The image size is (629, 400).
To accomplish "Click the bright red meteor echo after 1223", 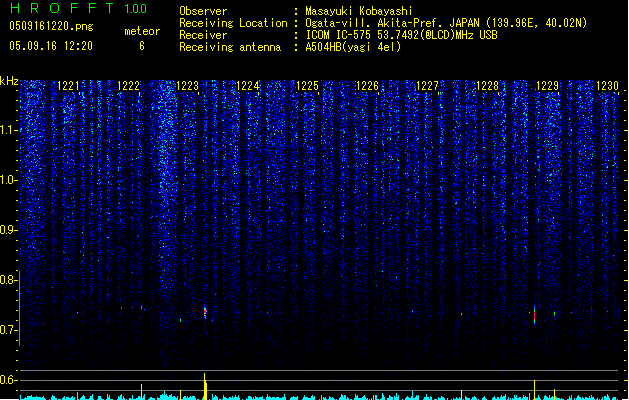I will (x=205, y=312).
